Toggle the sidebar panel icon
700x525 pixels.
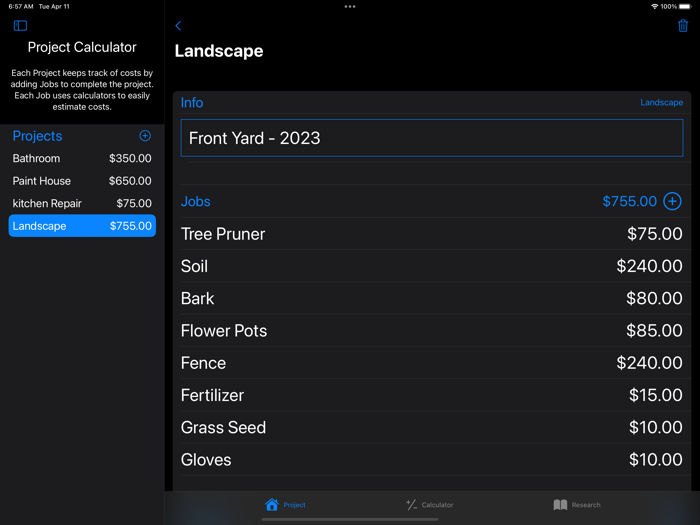coord(20,25)
